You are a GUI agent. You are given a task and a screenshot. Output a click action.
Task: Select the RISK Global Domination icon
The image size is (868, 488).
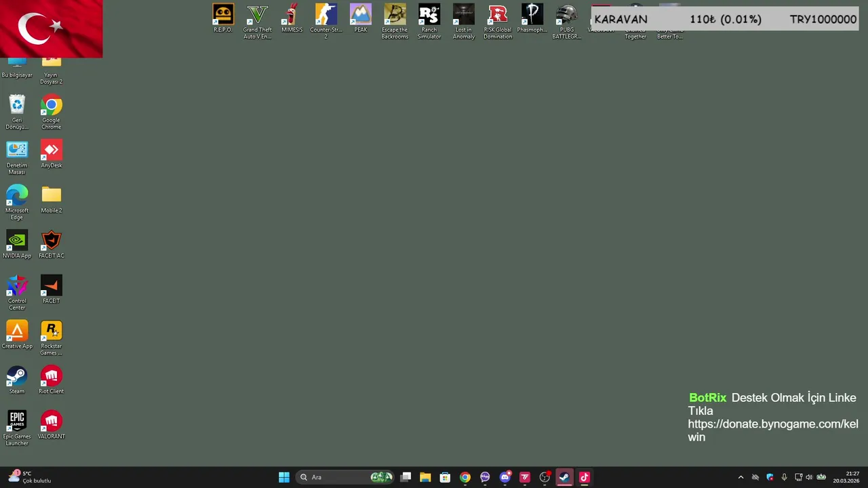pos(498,22)
